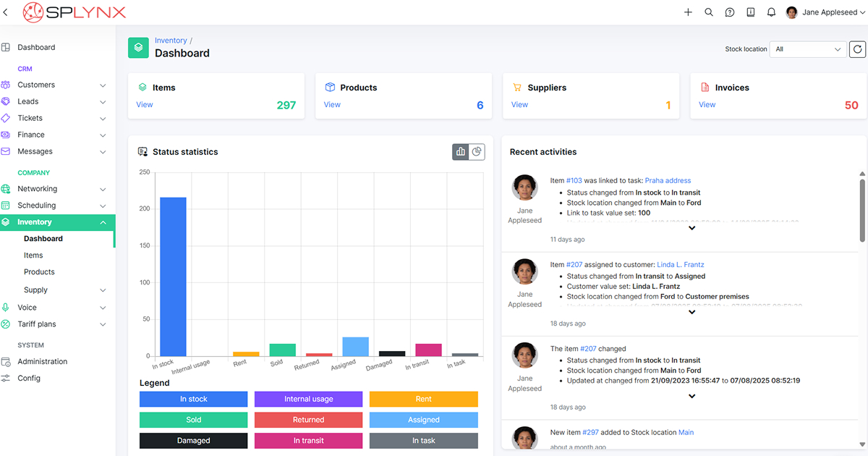Expand the Customers sidebar menu
This screenshot has height=456, width=868.
coord(103,85)
